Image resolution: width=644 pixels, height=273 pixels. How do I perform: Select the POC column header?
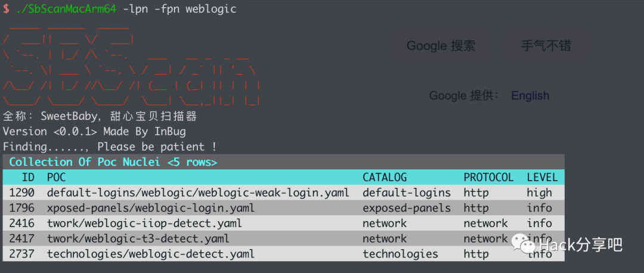click(x=57, y=177)
